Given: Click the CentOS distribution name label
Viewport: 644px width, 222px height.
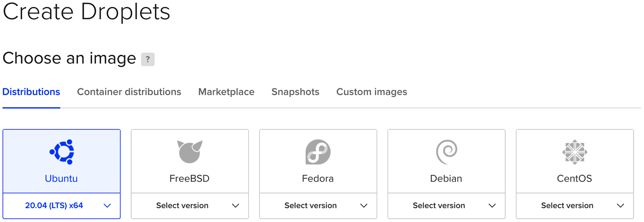Looking at the screenshot, I should tap(574, 178).
